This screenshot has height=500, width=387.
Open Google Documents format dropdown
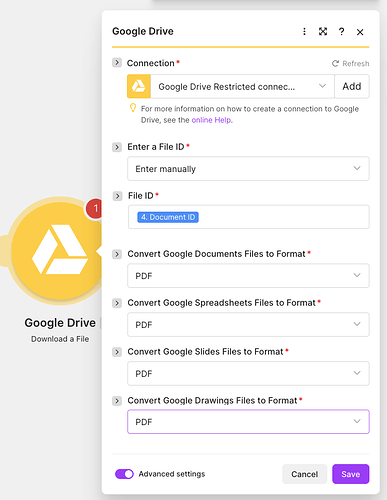pyautogui.click(x=248, y=276)
